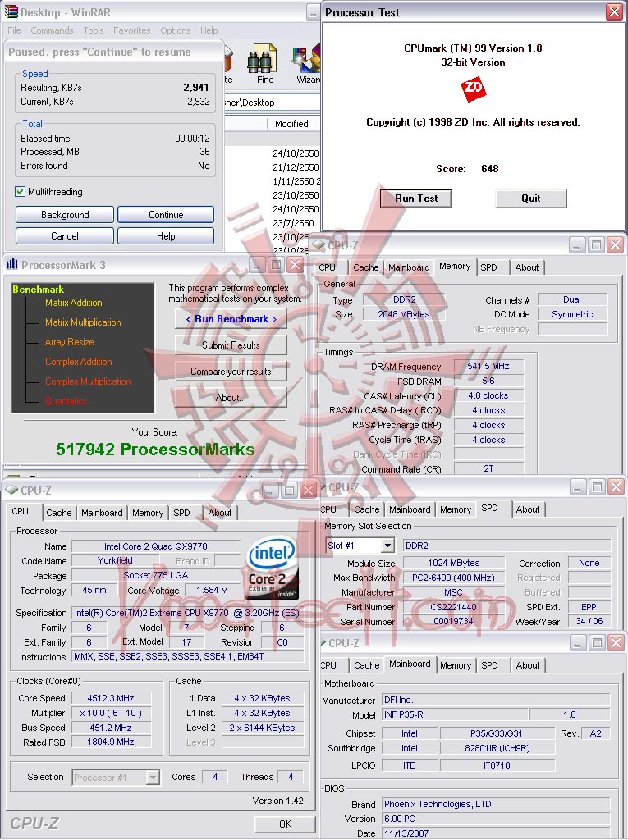The image size is (628, 840).
Task: Select Complex Multiplication benchmark item
Action: click(88, 381)
